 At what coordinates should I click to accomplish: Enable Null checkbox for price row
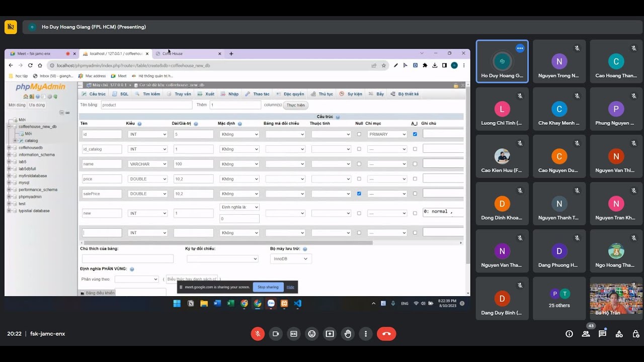click(359, 178)
